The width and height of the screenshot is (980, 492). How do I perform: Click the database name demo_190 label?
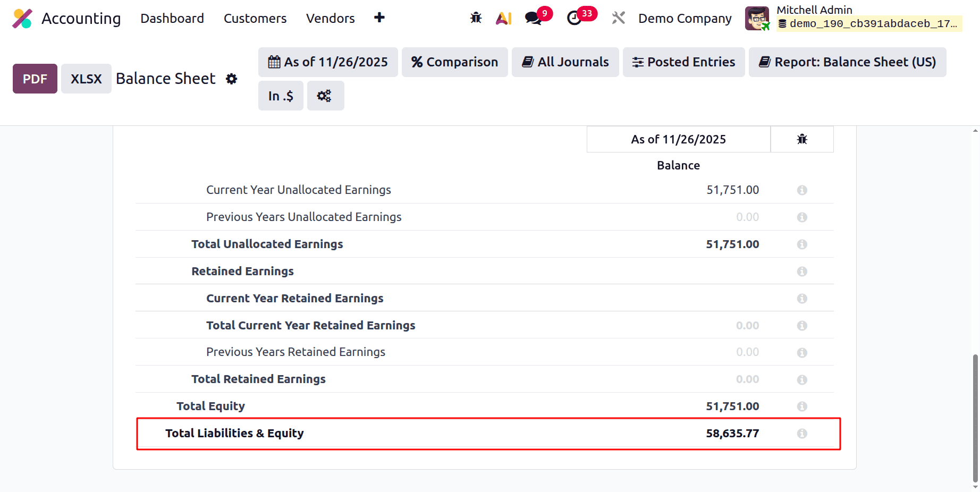pos(869,24)
